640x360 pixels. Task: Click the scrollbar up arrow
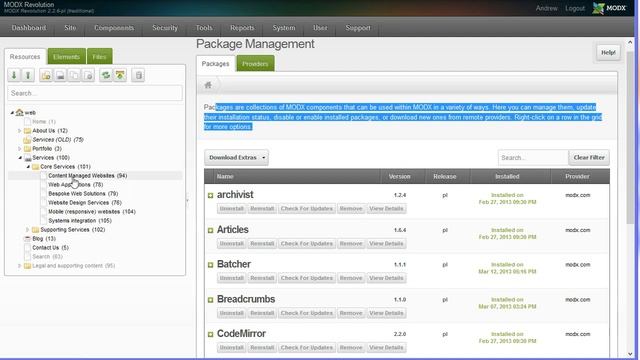(x=630, y=42)
